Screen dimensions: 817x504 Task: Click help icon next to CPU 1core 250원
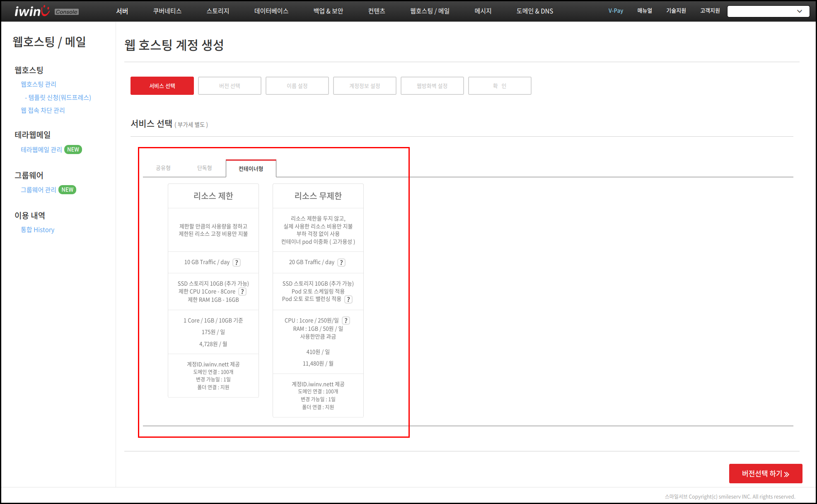click(346, 321)
